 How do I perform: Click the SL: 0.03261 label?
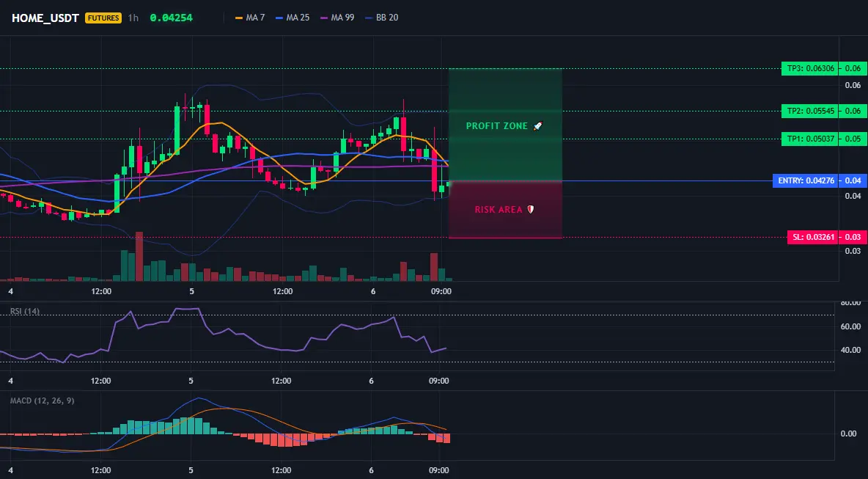tap(813, 237)
